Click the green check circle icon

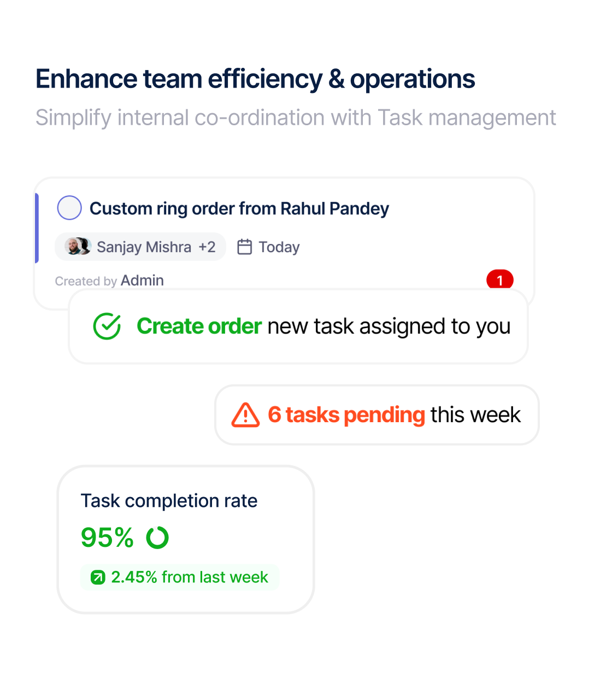pos(107,326)
